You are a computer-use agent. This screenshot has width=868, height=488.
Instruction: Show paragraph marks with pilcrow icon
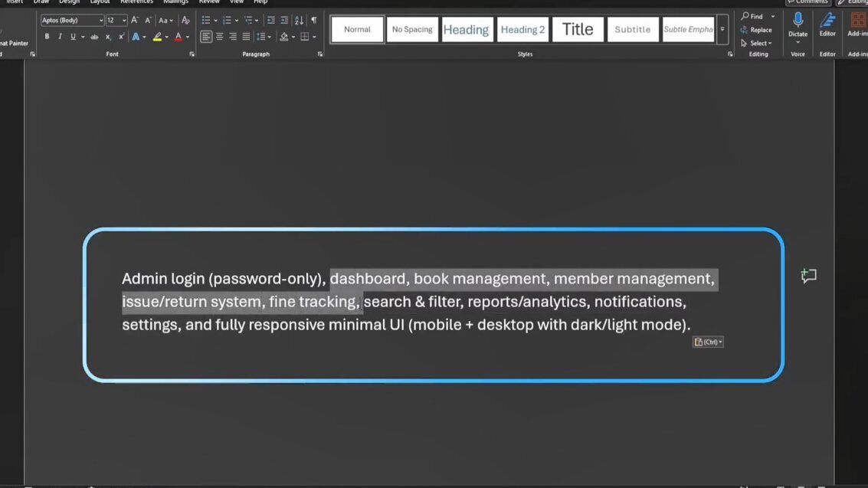(x=313, y=21)
